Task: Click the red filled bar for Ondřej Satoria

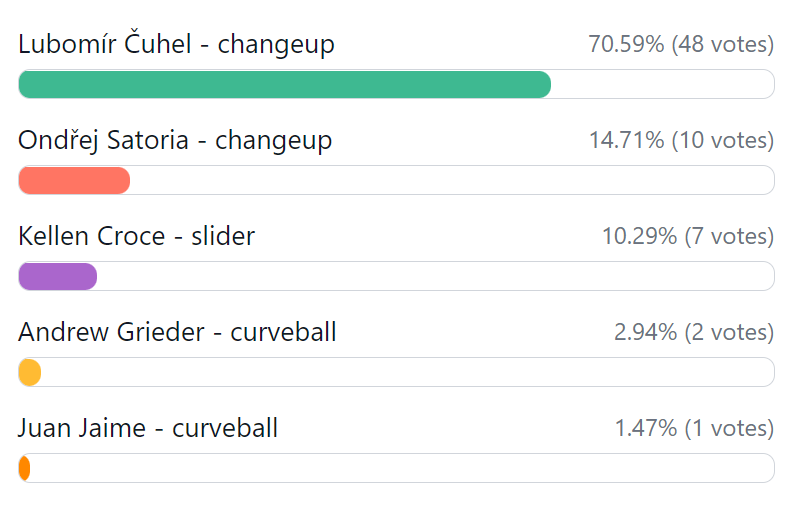Action: [74, 181]
